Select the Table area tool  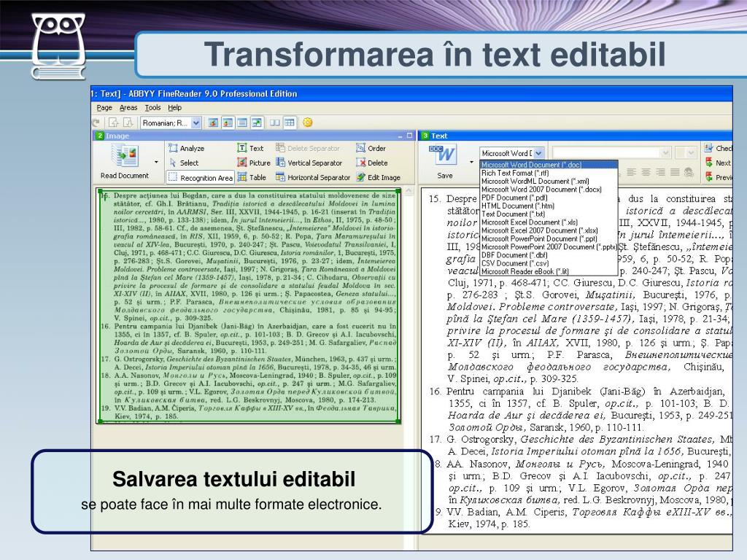point(252,178)
